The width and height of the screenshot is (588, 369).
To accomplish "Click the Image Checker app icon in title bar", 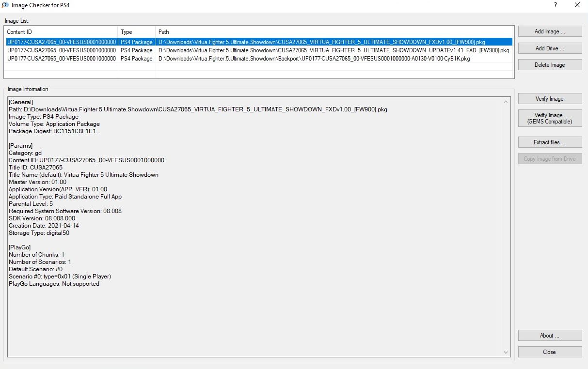I will tap(5, 5).
